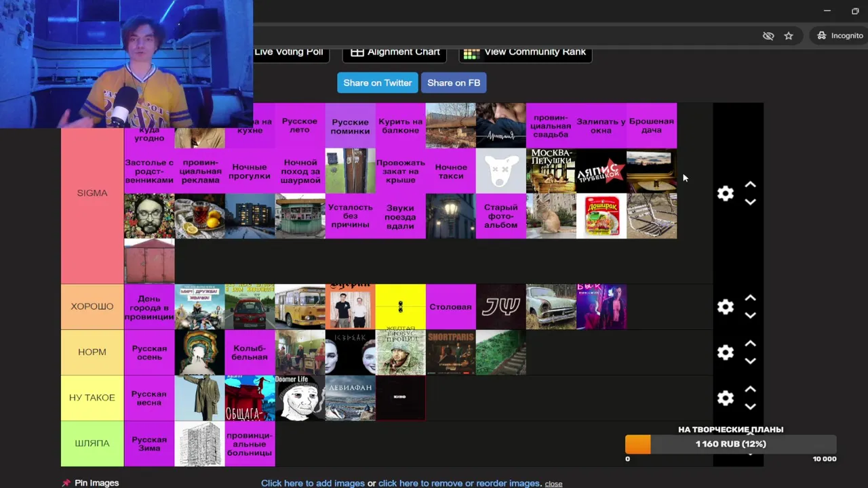
Task: Select the НУ ТАКОЕ tier label
Action: point(92,397)
